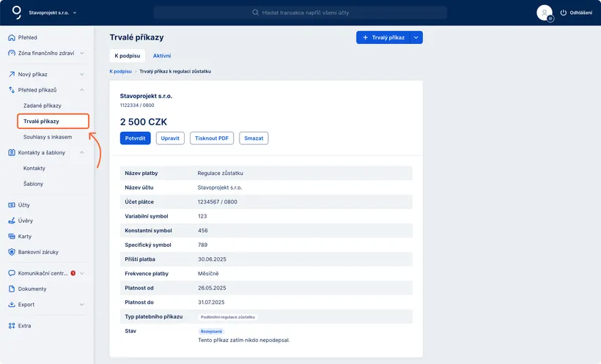Click the Karty card icon

click(x=11, y=237)
